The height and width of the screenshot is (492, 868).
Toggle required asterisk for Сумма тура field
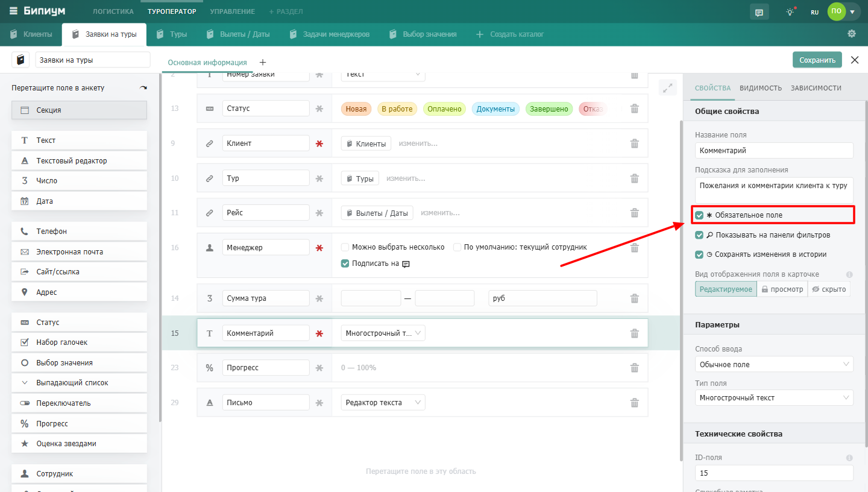pos(319,298)
